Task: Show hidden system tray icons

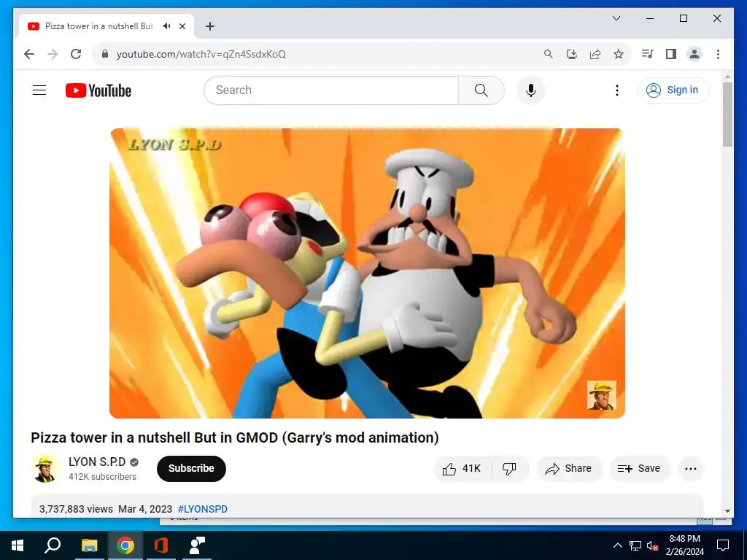Action: [617, 545]
